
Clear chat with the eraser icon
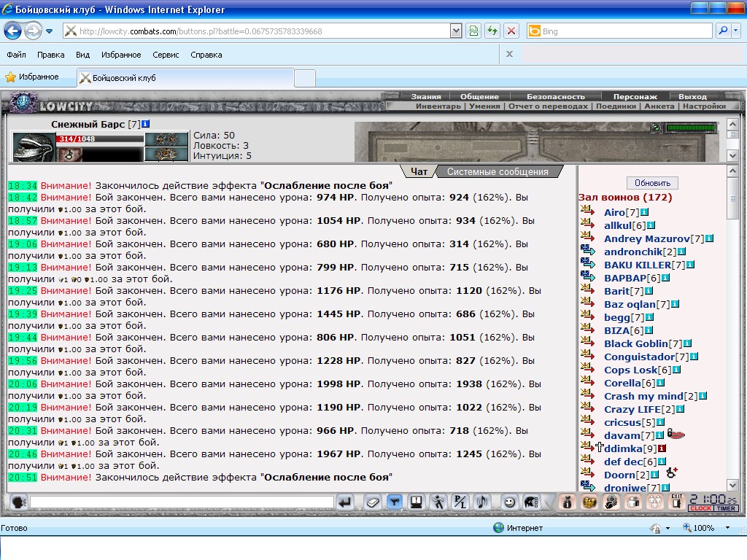[x=373, y=502]
